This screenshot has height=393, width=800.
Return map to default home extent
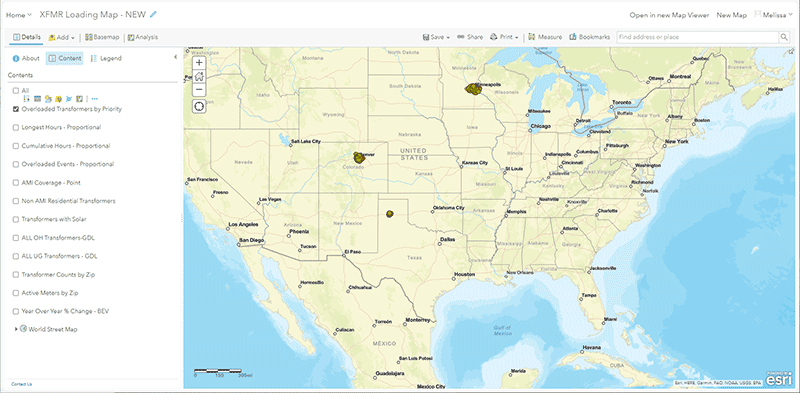coord(199,76)
